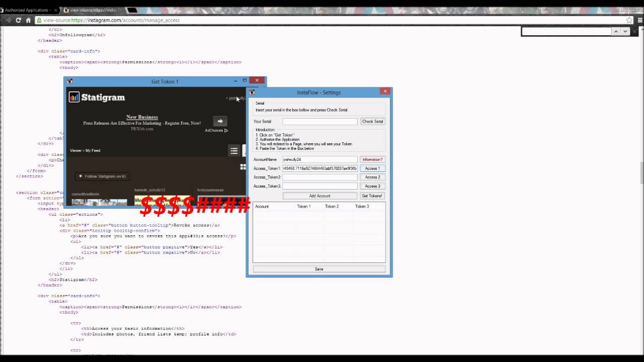Switch Statigram feed to grid view
Viewport: 644px width, 362px height.
(x=243, y=166)
